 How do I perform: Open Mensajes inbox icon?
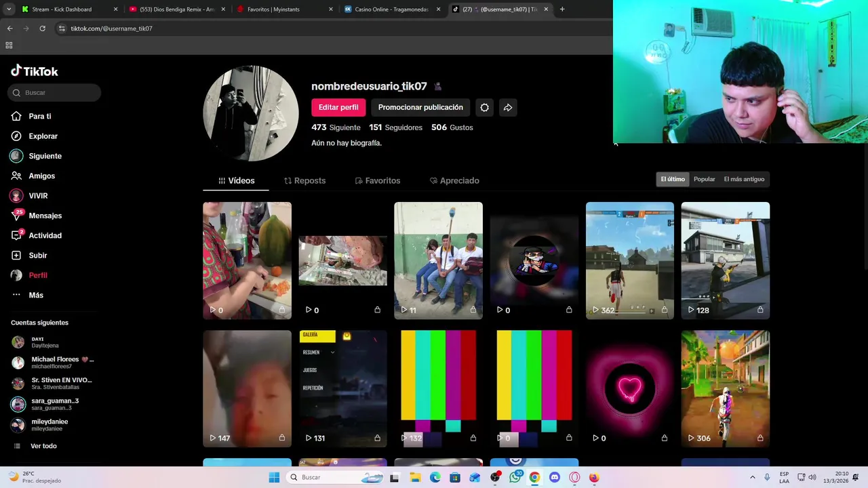pyautogui.click(x=16, y=216)
